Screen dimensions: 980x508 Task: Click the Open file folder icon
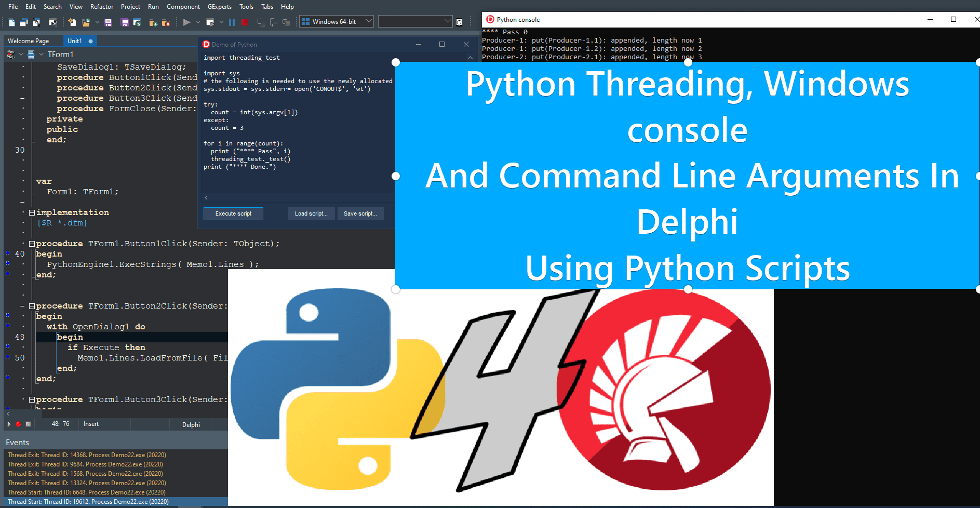pos(86,22)
